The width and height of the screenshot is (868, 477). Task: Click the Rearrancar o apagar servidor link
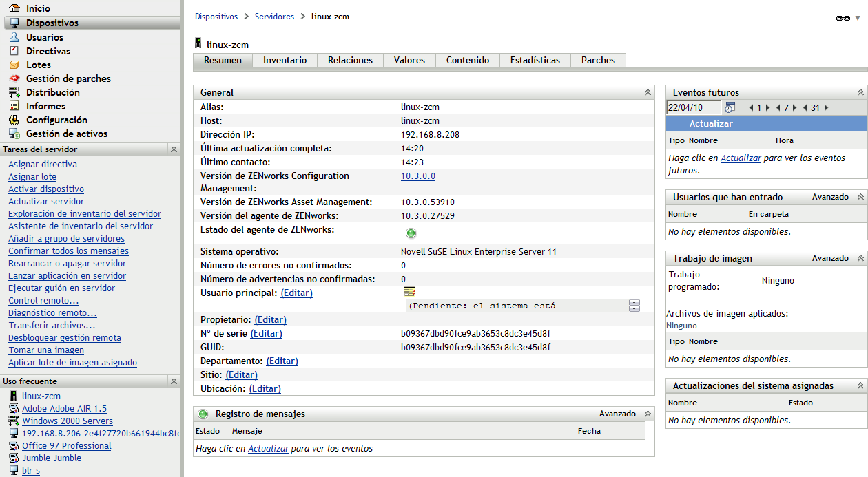click(x=67, y=264)
